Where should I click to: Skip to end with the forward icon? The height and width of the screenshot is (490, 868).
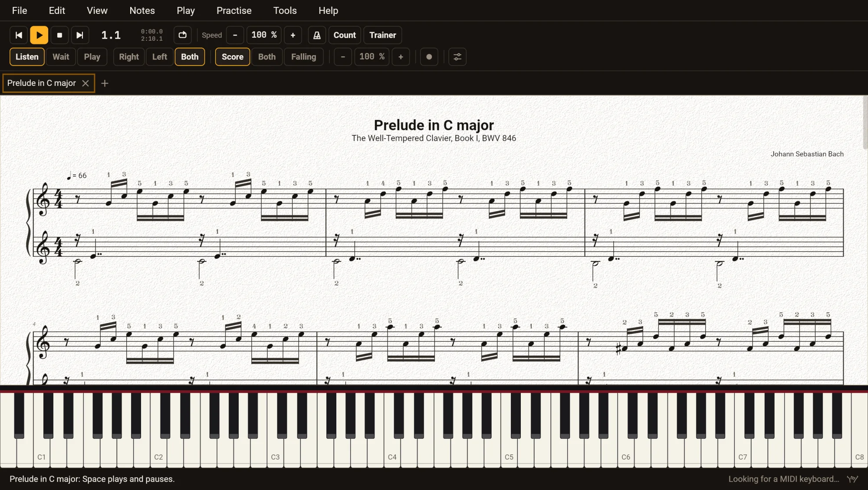(80, 35)
